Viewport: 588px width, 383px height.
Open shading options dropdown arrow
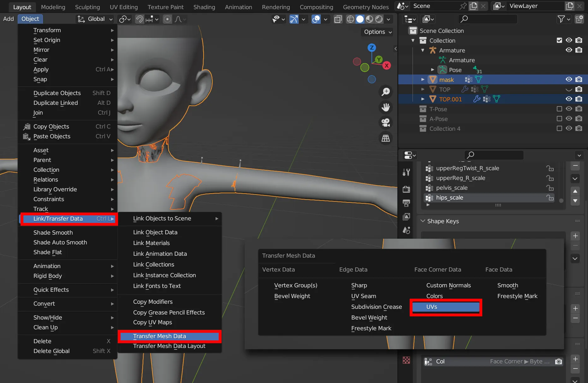[389, 19]
